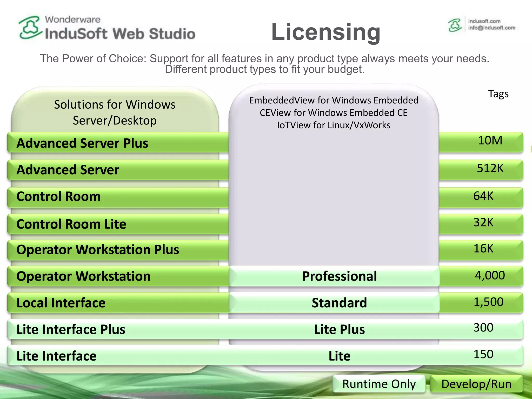Click the Standard embedded product label
The height and width of the screenshot is (399, 532).
339,303
